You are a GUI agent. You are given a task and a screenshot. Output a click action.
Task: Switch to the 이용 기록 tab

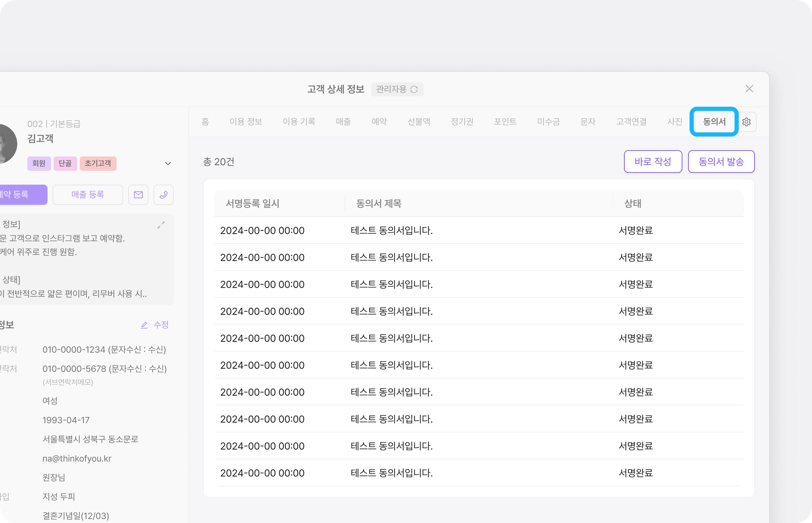(x=299, y=122)
